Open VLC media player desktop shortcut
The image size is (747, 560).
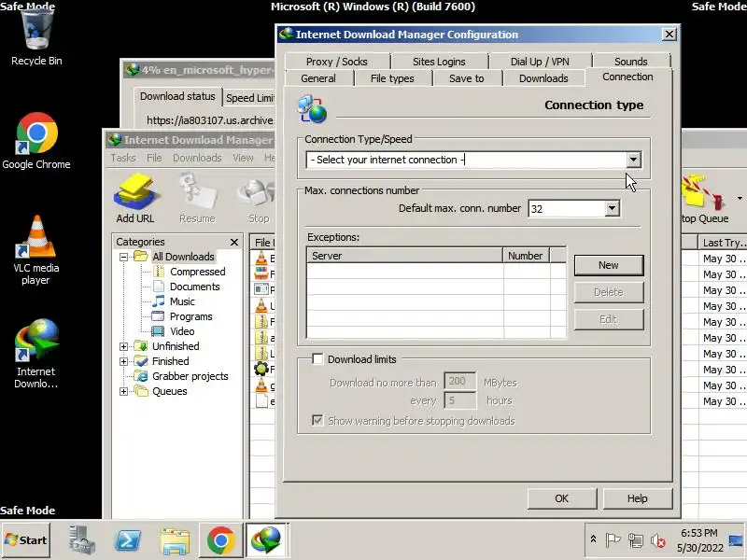point(36,250)
